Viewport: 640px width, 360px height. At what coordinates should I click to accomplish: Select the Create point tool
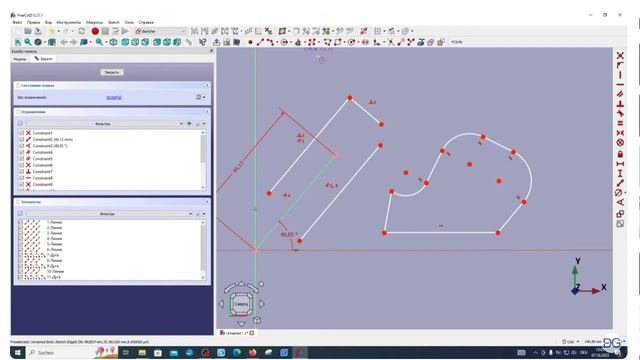[250, 42]
